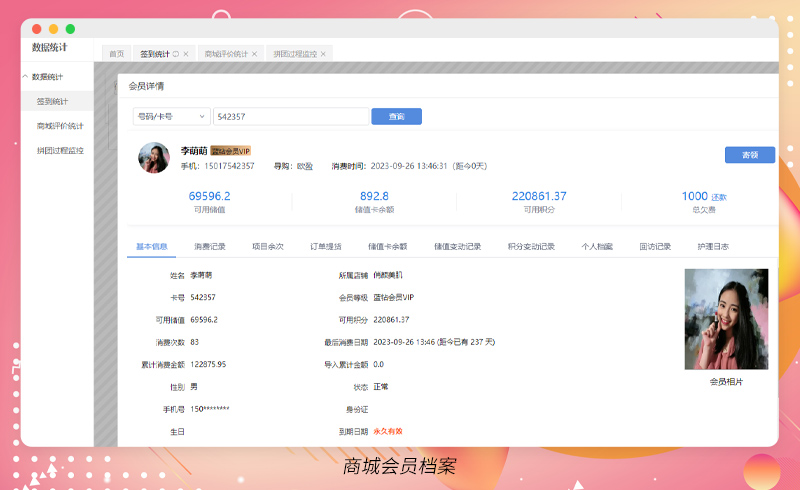Close the 签到统计 tab

[x=186, y=54]
